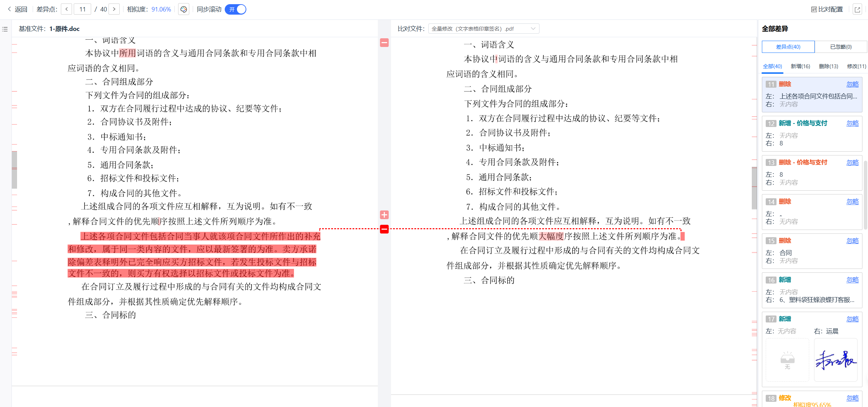The height and width of the screenshot is (407, 868).
Task: Open the color palette theme icon
Action: pos(184,9)
